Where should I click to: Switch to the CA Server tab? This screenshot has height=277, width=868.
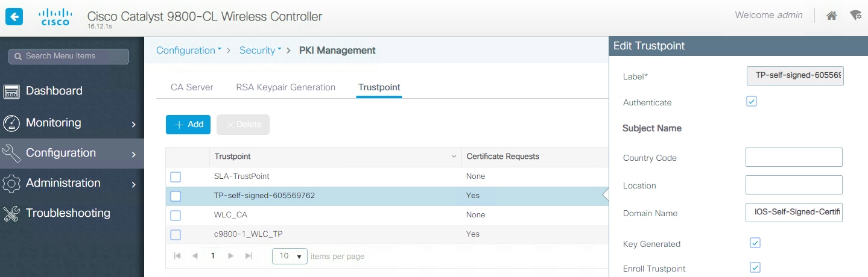point(192,87)
